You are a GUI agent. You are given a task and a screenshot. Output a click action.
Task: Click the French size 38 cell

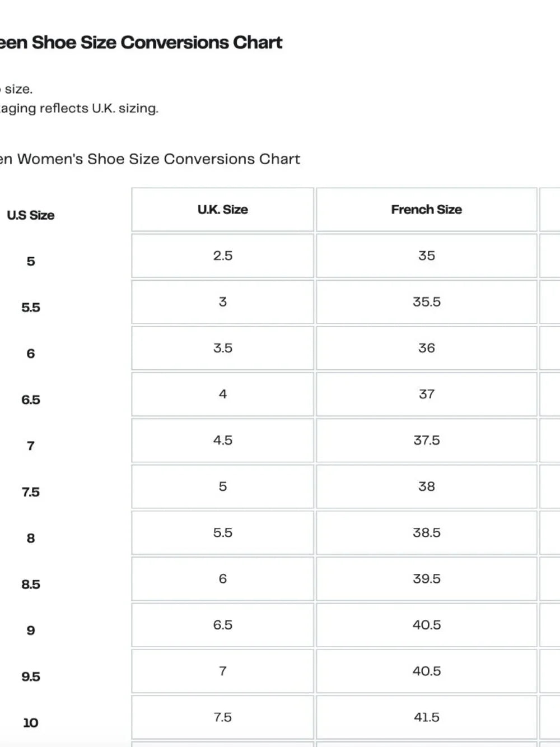[426, 486]
